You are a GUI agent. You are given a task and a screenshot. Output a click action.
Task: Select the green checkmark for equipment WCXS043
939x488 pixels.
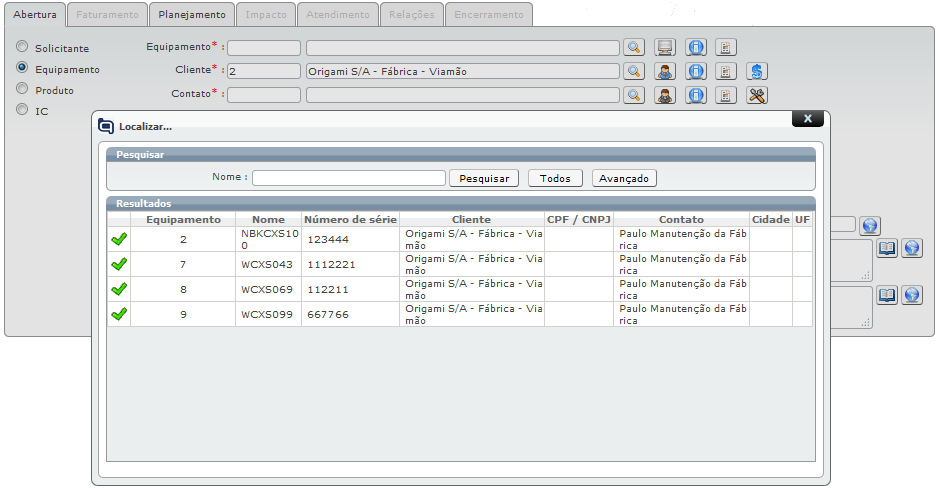[x=119, y=263]
